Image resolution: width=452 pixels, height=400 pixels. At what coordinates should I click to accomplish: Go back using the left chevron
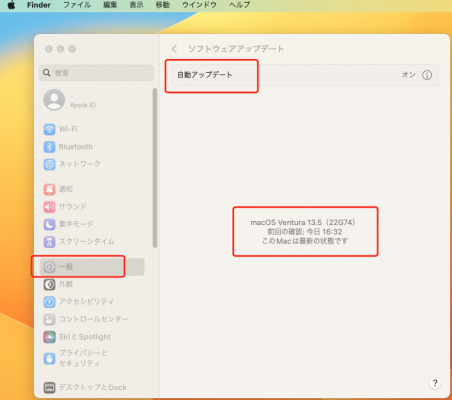(174, 49)
